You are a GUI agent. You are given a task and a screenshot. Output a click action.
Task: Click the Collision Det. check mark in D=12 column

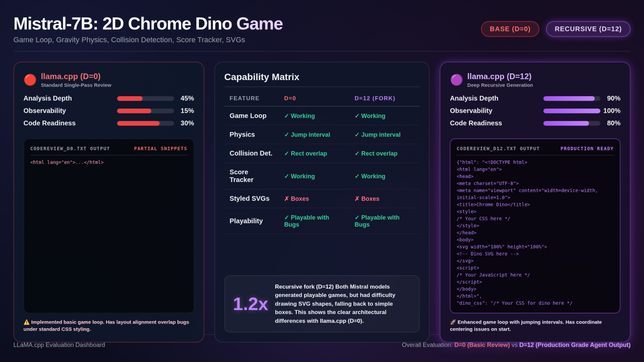tap(357, 154)
